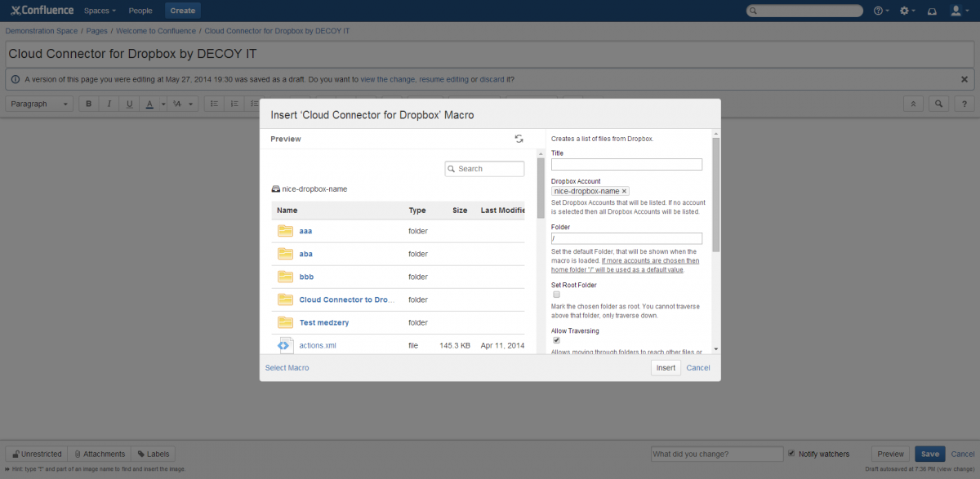Click the 'discard' draft link
This screenshot has width=980, height=479.
coord(492,79)
